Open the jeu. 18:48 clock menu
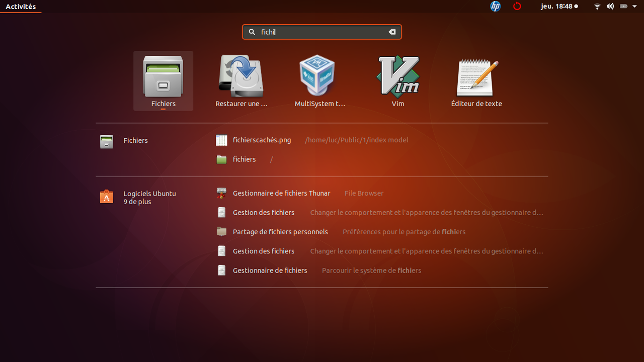644x362 pixels. tap(559, 7)
